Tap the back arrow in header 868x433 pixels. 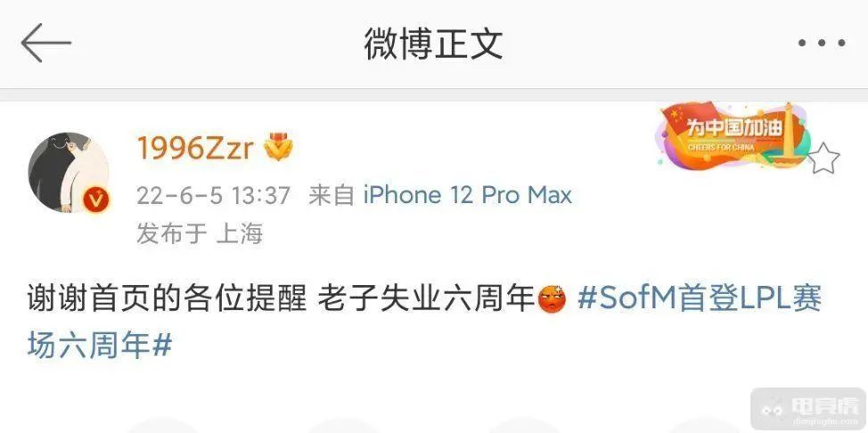[x=46, y=43]
